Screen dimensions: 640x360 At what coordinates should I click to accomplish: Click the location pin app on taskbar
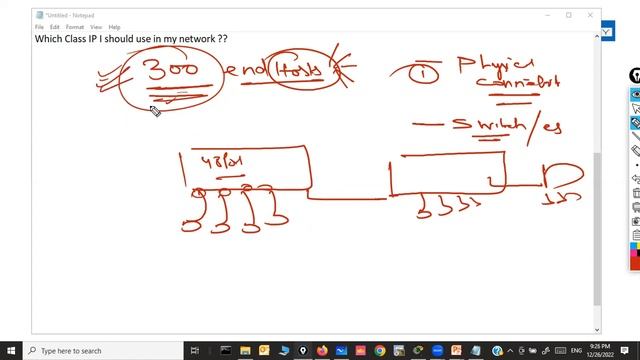tap(303, 350)
